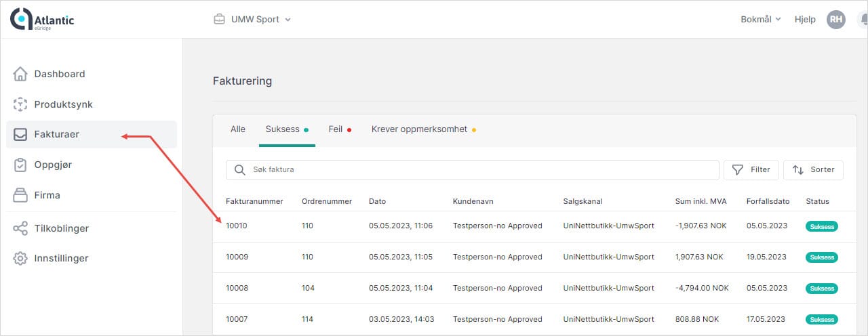Click the Atlantic eBridge logo
This screenshot has width=868, height=336.
pos(42,20)
